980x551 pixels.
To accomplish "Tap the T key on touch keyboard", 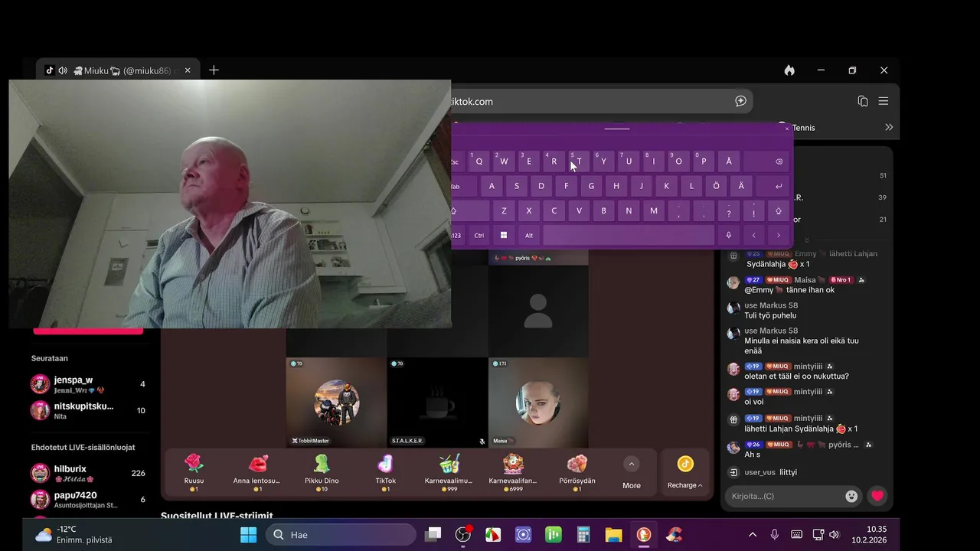I will 579,161.
